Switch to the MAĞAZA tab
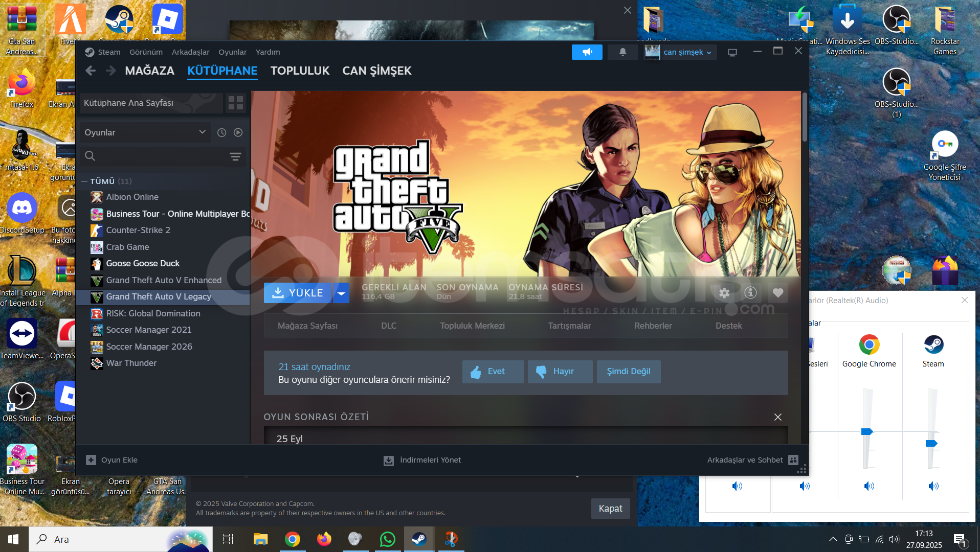Screen dimensions: 980x552 (x=149, y=71)
